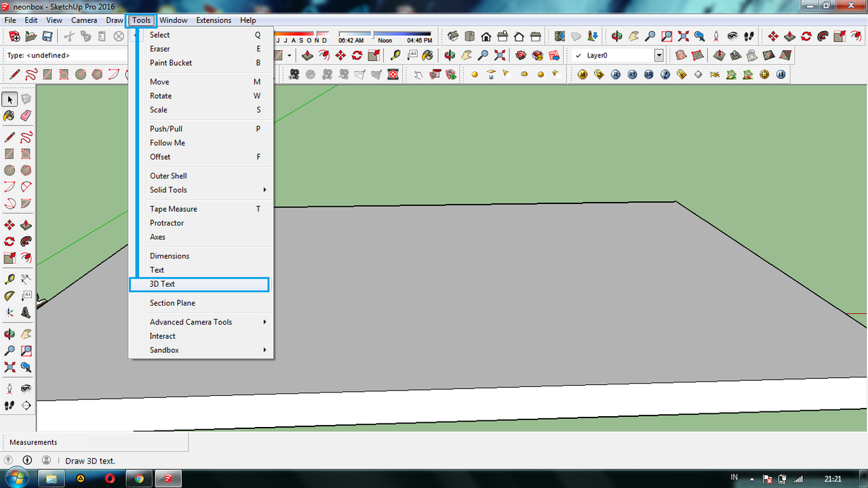Click the blue question mark help icon
Image resolution: width=868 pixels, height=488 pixels.
[665, 75]
